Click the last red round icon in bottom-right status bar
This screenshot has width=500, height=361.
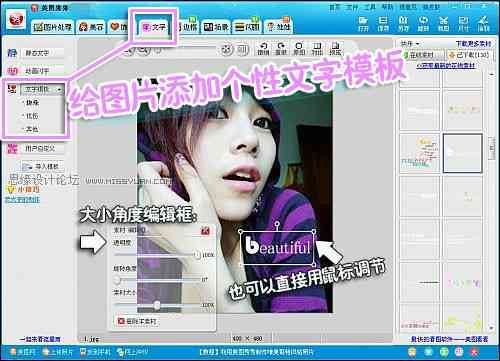coord(475,352)
